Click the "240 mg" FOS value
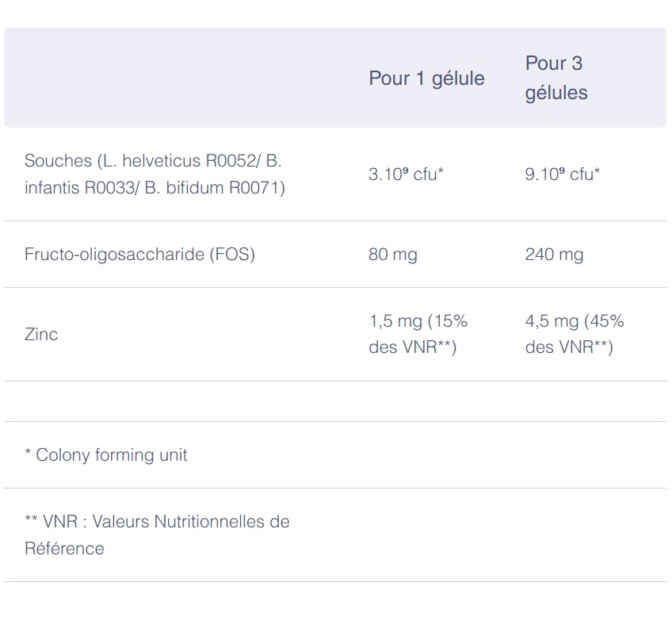The height and width of the screenshot is (636, 672). (554, 255)
